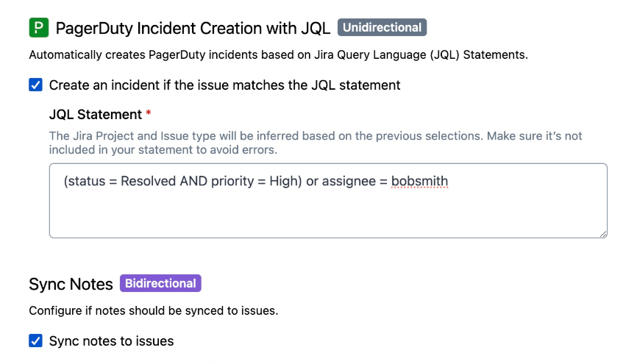Click the JQL Statement field label

(x=95, y=115)
